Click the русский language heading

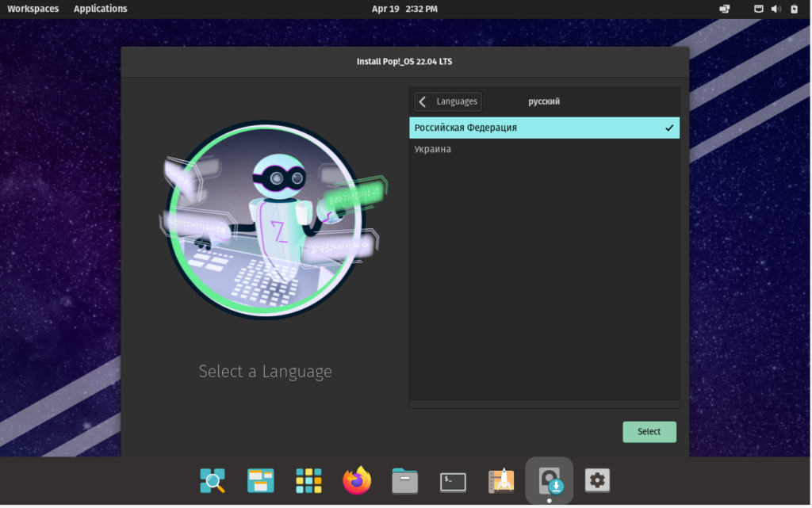(x=544, y=101)
